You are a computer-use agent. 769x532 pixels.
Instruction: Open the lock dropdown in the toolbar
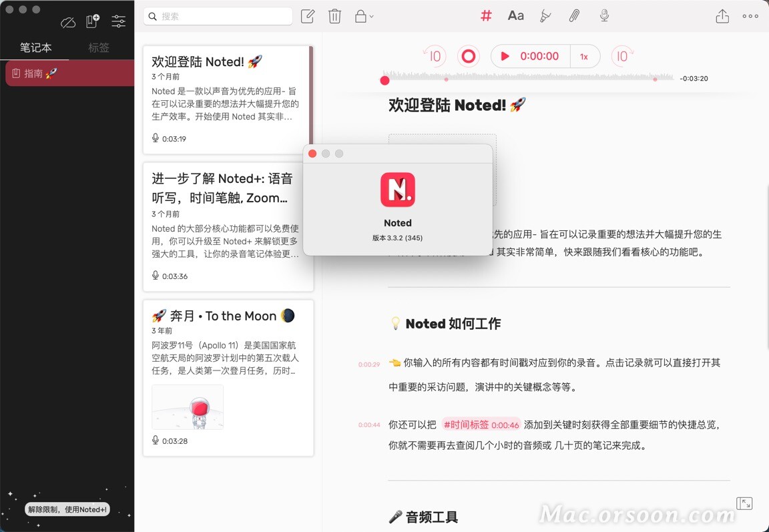364,15
